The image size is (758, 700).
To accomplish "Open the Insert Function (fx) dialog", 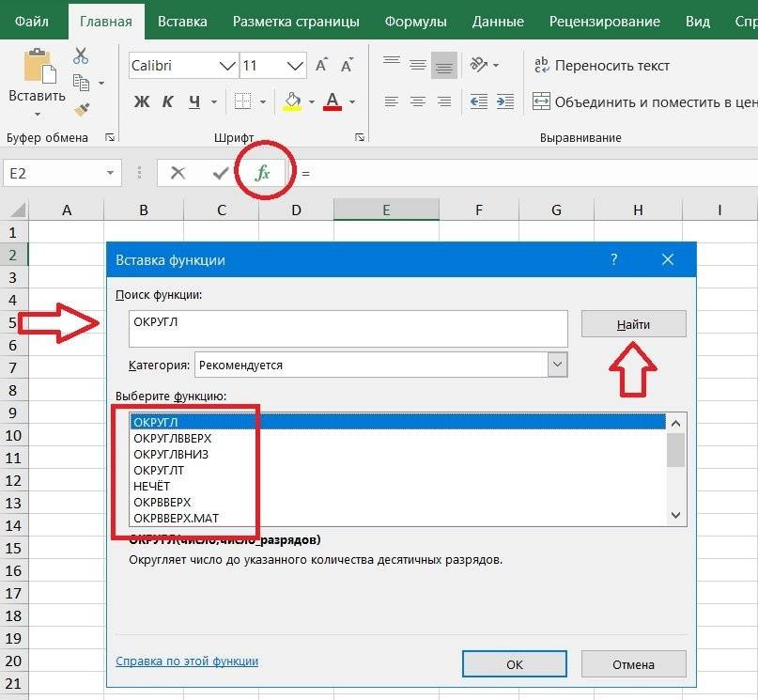I will point(262,174).
